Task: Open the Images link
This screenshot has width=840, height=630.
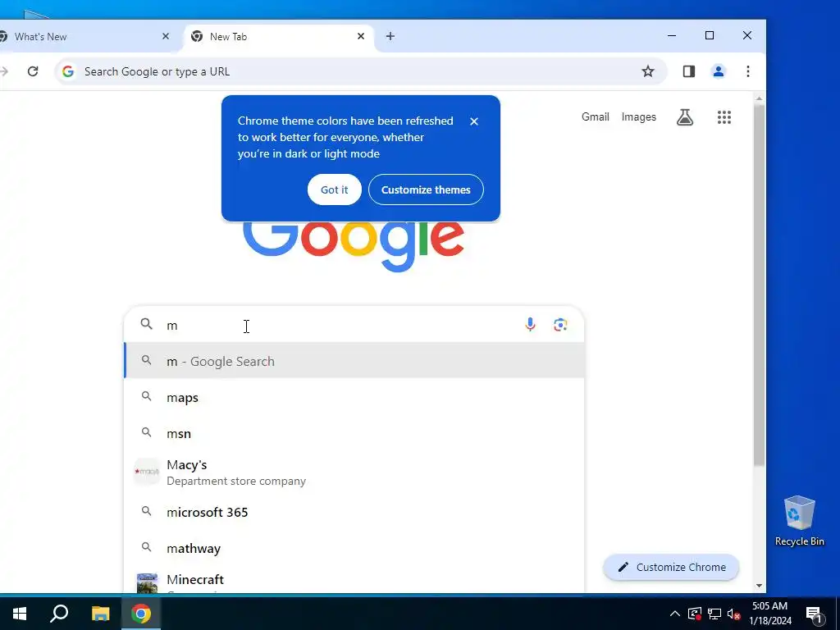Action: click(x=638, y=116)
